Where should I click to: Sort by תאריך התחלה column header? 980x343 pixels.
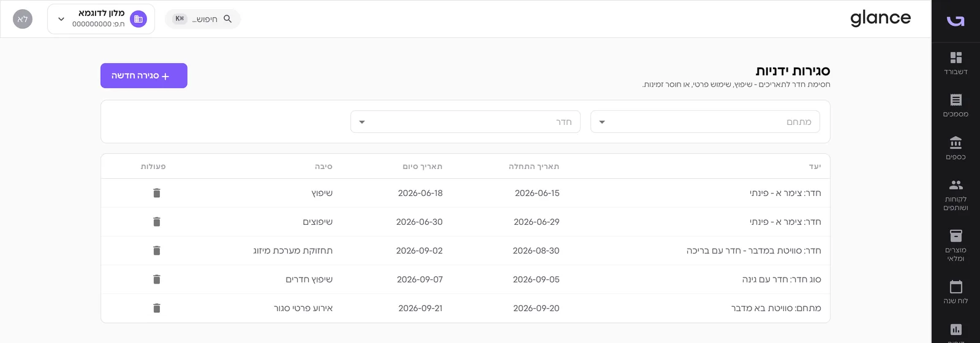pos(534,167)
